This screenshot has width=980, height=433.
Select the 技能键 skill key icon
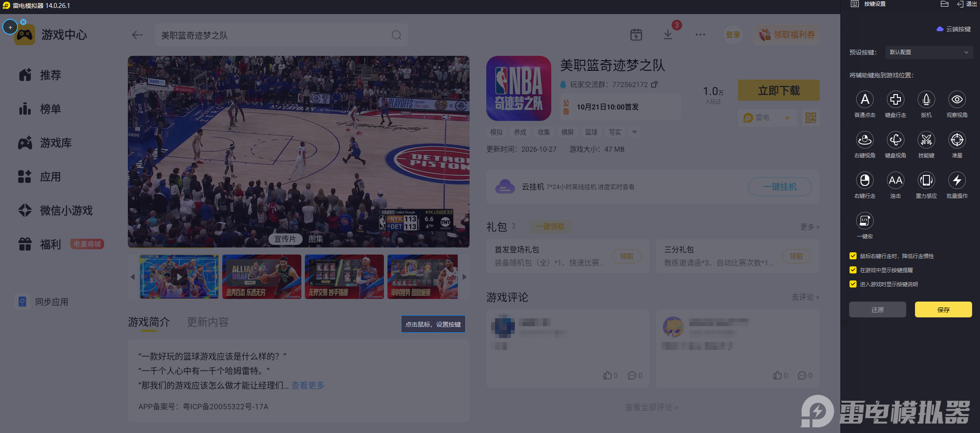coord(926,140)
